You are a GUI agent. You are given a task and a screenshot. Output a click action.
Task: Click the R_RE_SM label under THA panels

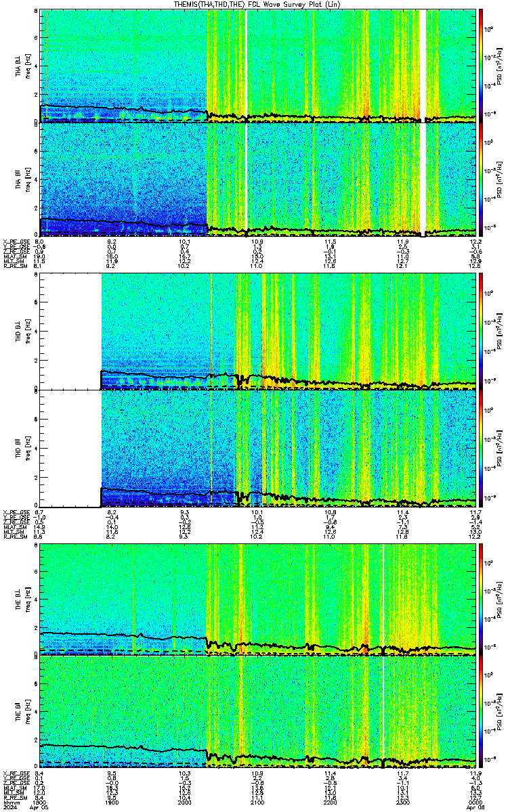click(14, 267)
